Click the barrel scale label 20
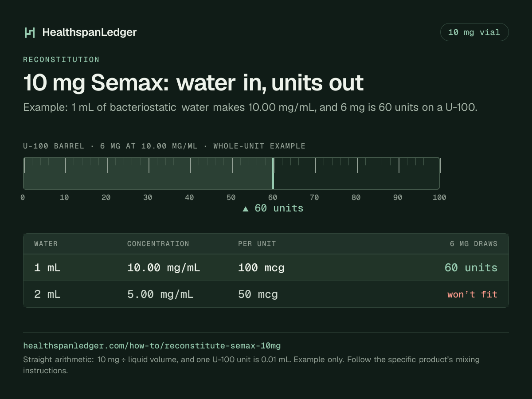The height and width of the screenshot is (399, 532). [106, 198]
